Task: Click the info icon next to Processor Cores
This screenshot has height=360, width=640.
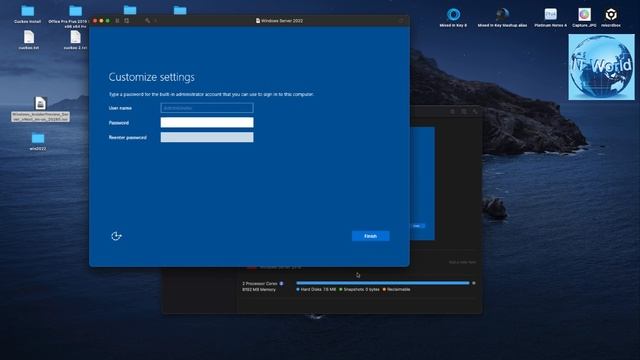Action: [281, 283]
